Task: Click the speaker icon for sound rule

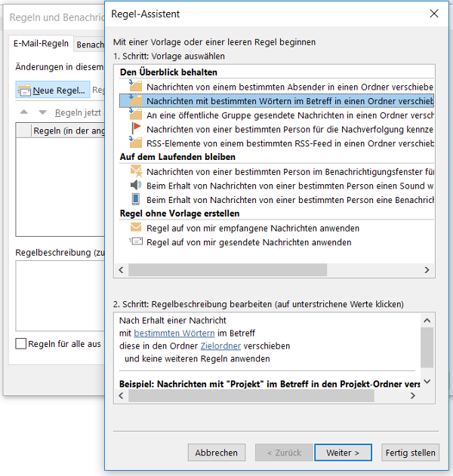Action: pyautogui.click(x=135, y=186)
